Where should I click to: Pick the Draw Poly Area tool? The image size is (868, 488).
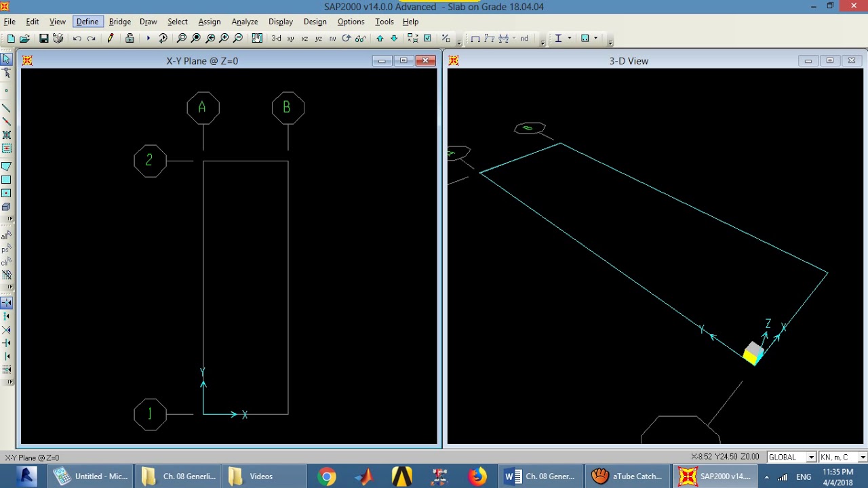[x=7, y=166]
